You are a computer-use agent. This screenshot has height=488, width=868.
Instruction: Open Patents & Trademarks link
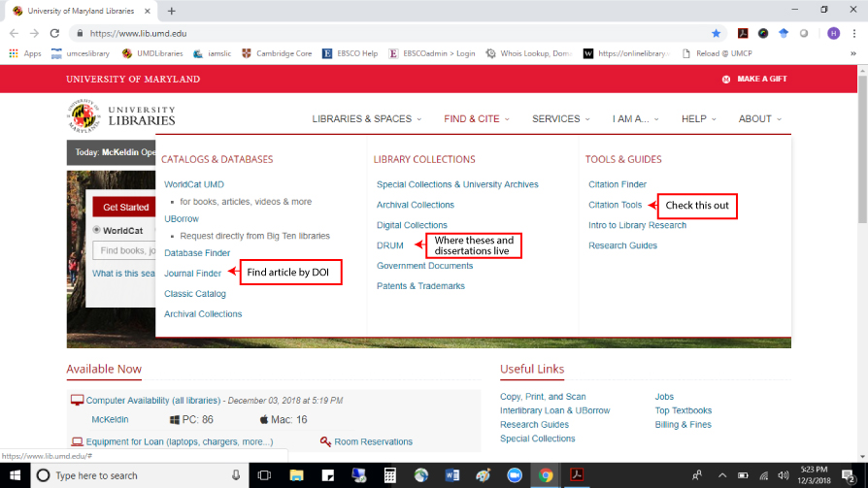(x=420, y=286)
